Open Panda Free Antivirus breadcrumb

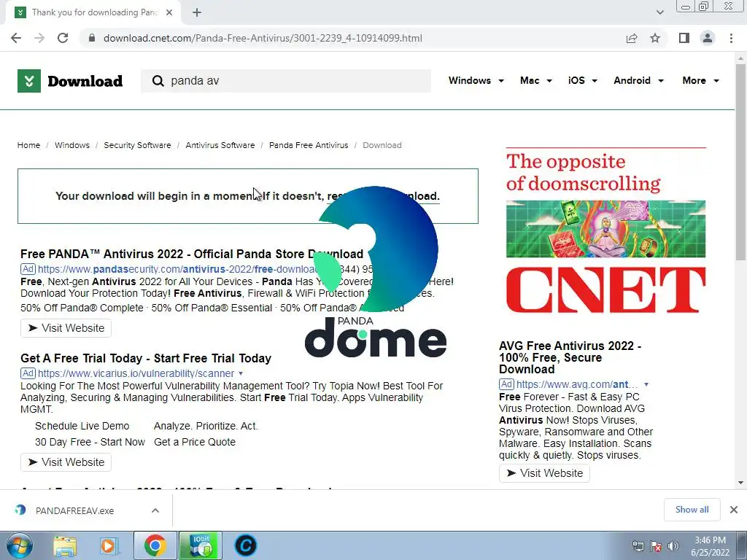pyautogui.click(x=309, y=145)
